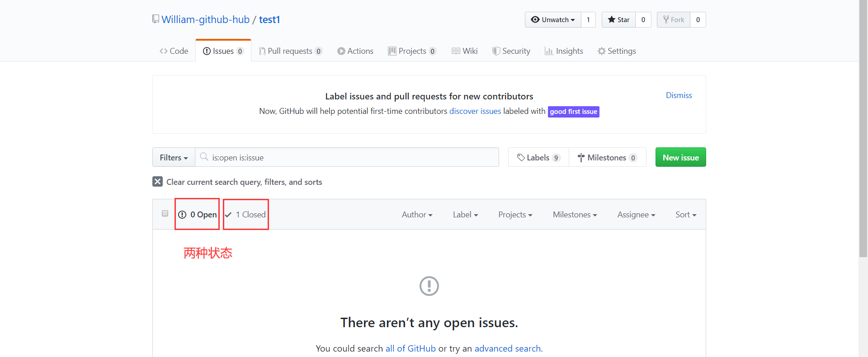Show the 1 Closed issues

pyautogui.click(x=245, y=215)
